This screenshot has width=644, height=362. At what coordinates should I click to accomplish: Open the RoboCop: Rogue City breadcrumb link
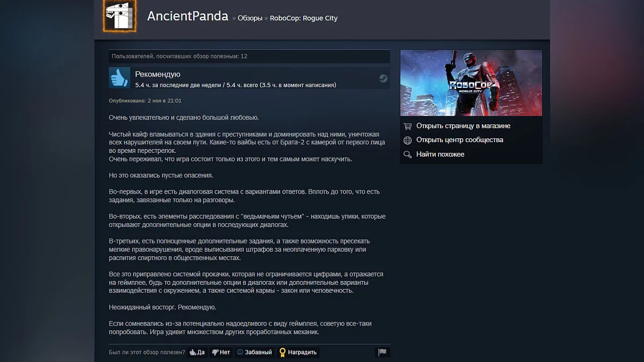pyautogui.click(x=304, y=18)
